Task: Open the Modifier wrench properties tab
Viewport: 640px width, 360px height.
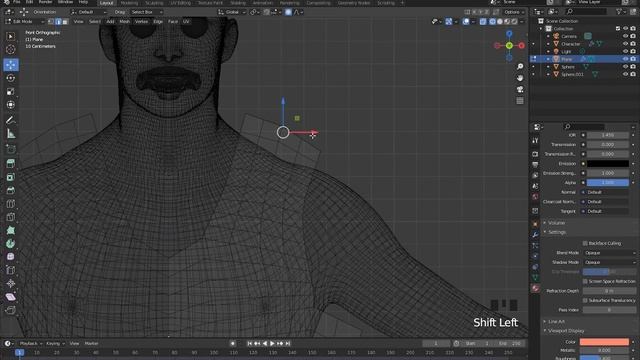Action: point(535,235)
